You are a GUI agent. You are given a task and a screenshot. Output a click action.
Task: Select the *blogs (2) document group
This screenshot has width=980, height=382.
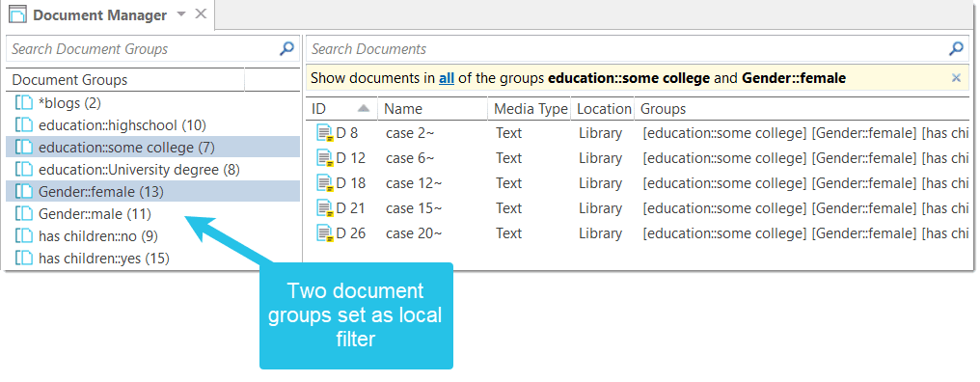(152, 102)
